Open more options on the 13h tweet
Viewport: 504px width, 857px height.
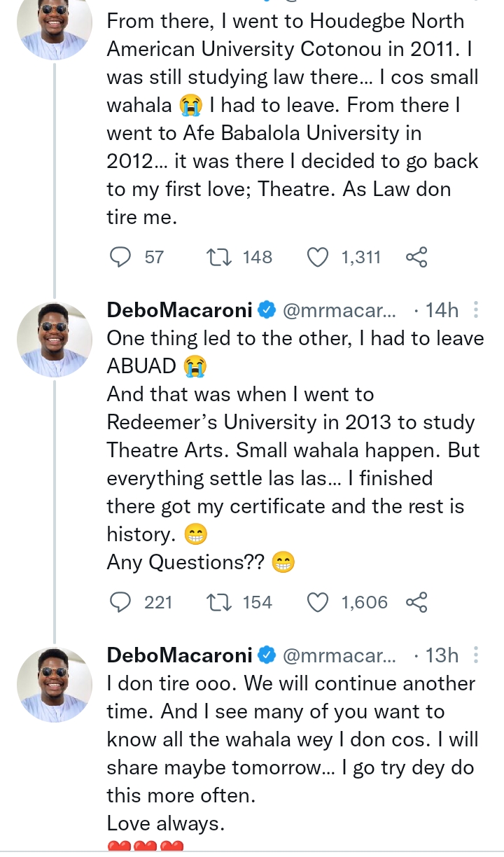click(x=477, y=655)
